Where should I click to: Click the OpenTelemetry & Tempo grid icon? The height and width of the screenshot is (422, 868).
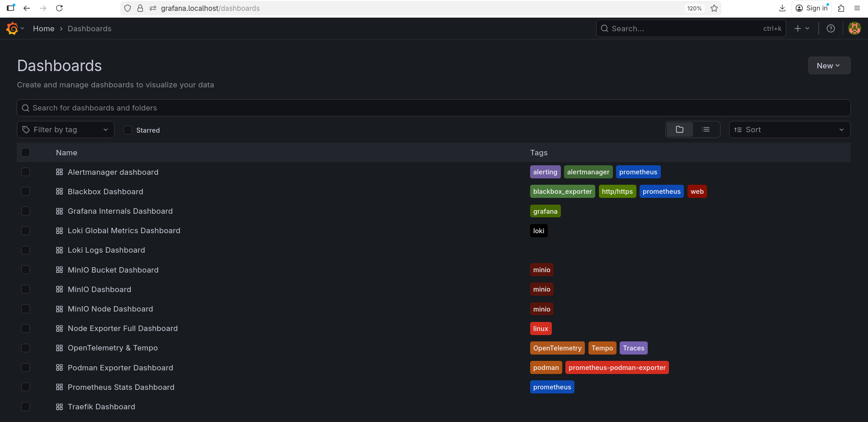point(59,348)
